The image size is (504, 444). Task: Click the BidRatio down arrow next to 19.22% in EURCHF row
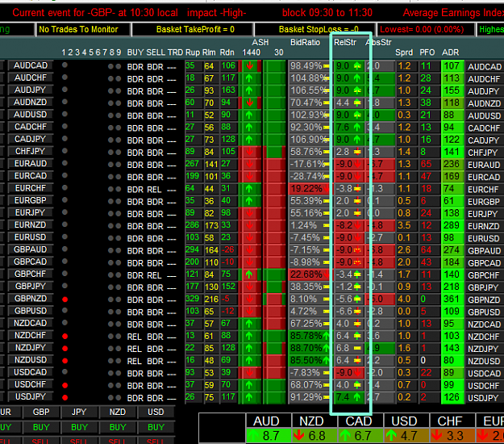[x=327, y=189]
